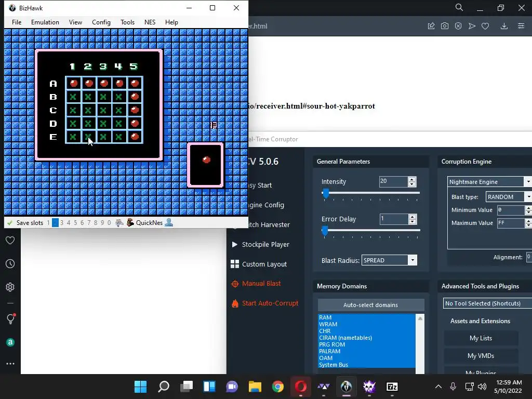Click the Maximum Value field
The image size is (532, 399).
pos(511,223)
